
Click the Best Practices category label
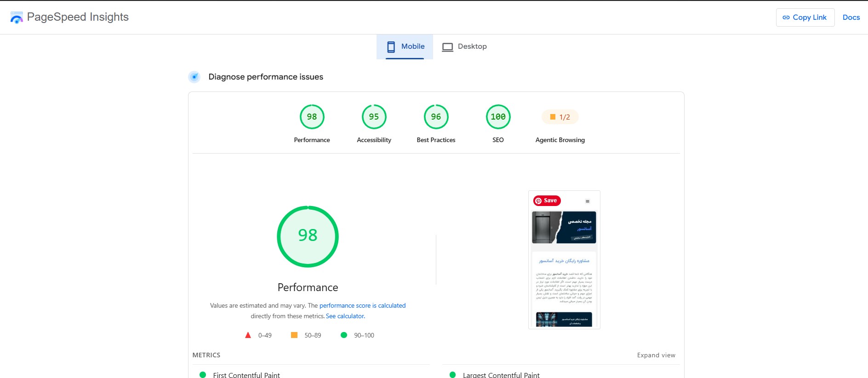pos(436,140)
